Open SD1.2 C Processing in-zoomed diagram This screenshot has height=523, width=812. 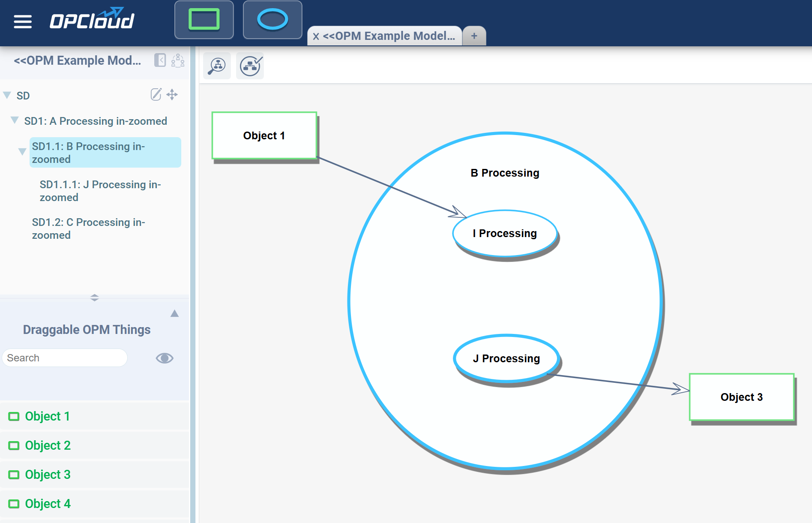[x=88, y=228]
